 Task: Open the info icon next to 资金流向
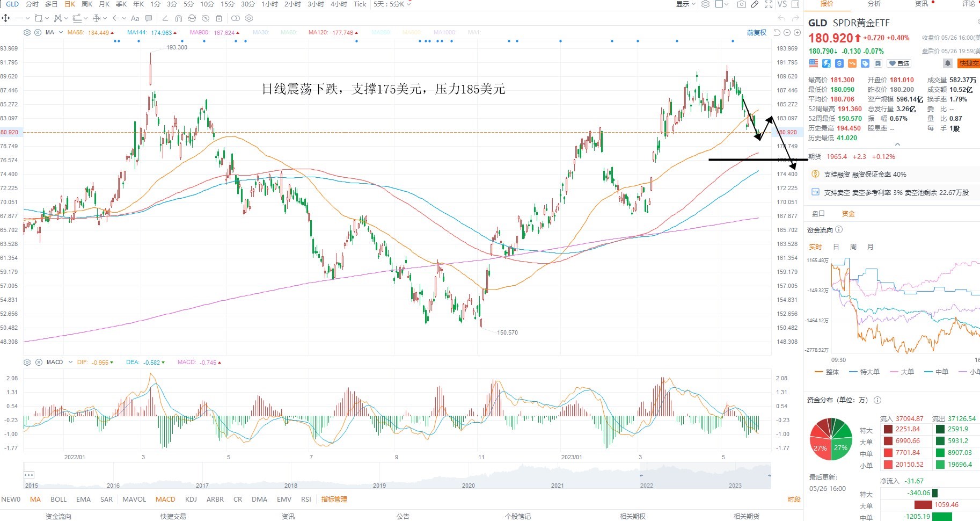pos(839,229)
